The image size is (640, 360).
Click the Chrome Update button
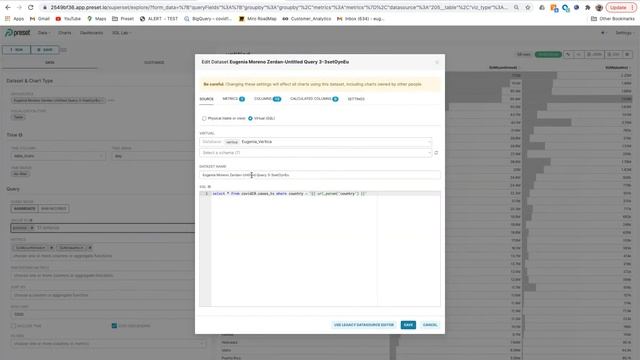620,7
